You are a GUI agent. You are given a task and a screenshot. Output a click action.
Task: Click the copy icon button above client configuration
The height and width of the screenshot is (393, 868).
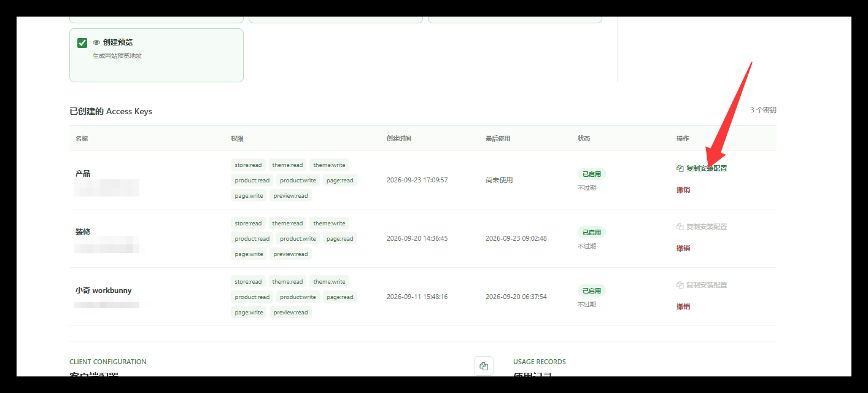tap(484, 366)
